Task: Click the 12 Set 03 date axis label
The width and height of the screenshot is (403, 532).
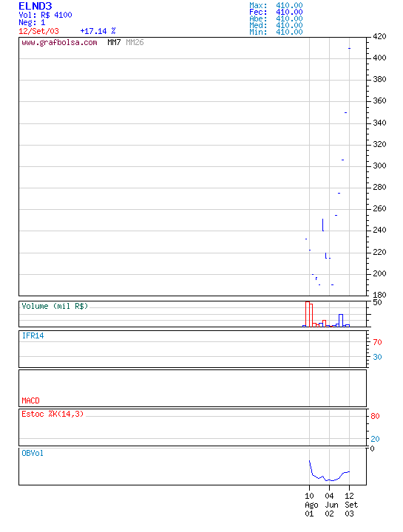Action: point(351,505)
